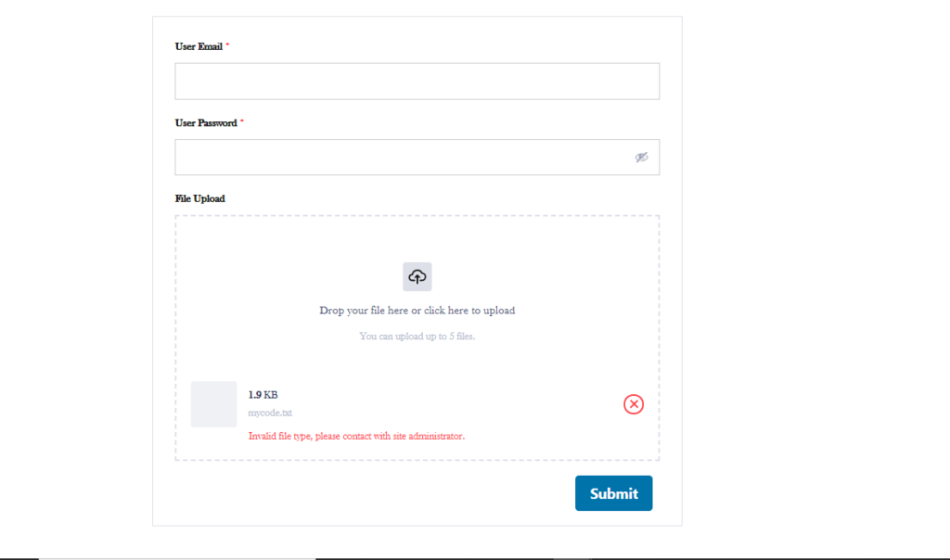Submit the form
The height and width of the screenshot is (560, 950).
point(613,493)
